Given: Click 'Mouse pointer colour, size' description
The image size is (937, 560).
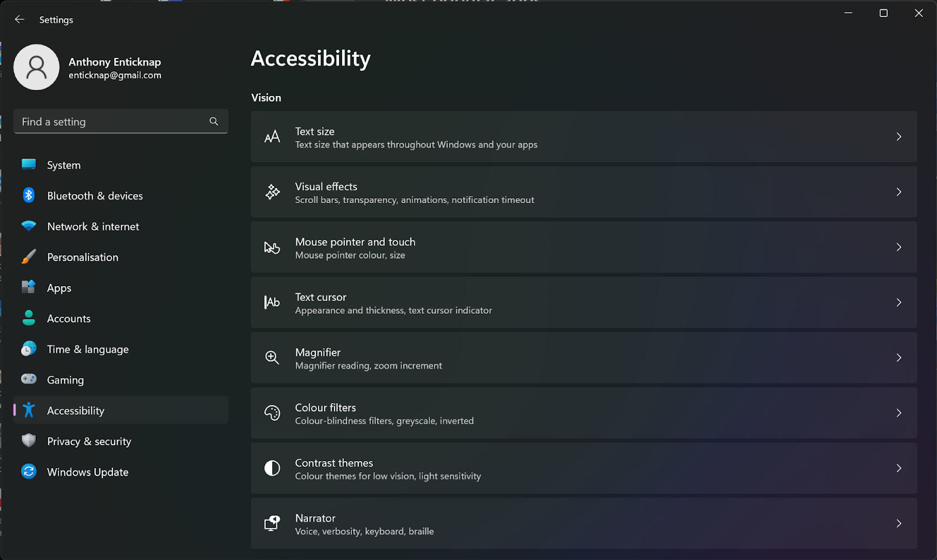Looking at the screenshot, I should (350, 255).
